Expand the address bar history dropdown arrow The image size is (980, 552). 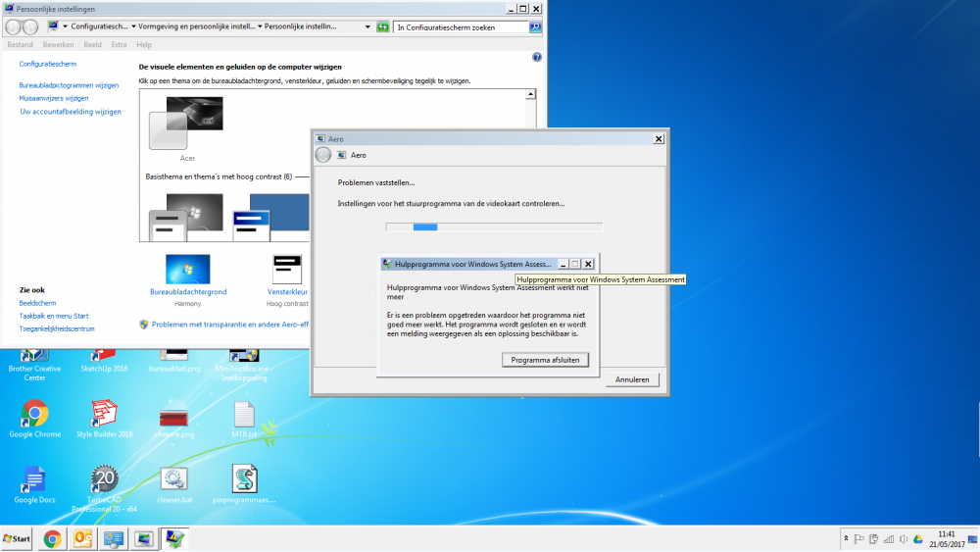click(x=367, y=27)
